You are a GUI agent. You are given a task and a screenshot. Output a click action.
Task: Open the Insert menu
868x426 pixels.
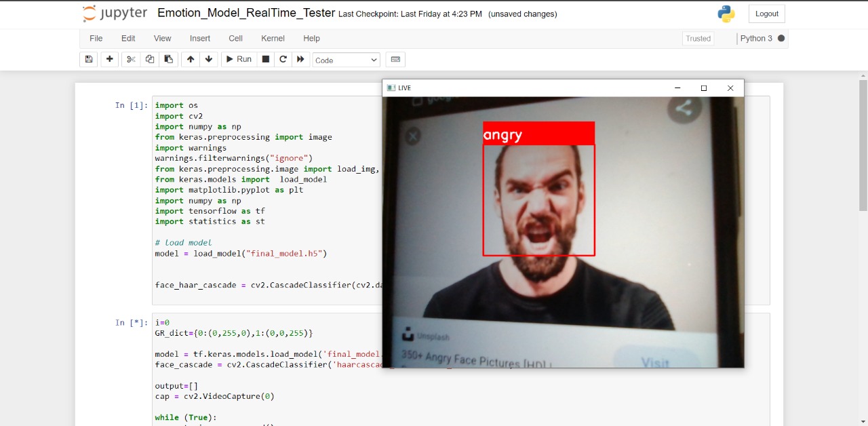(200, 39)
